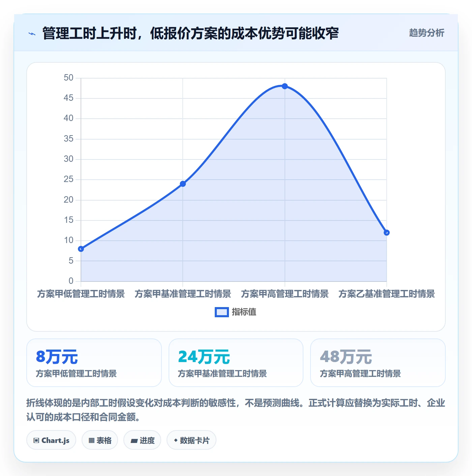Viewport: 472px width, 476px height.
Task: Click the 指标值 legend label
Action: [244, 312]
